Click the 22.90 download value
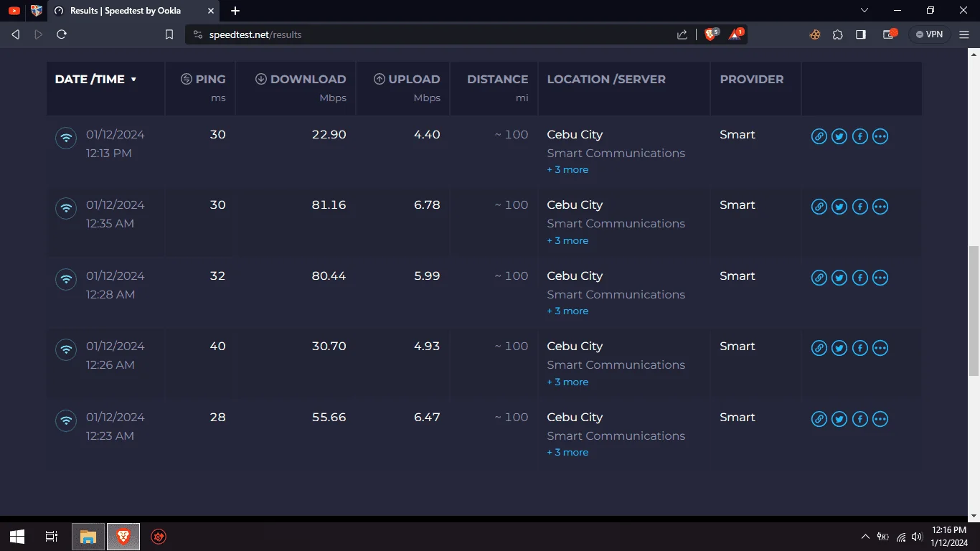The height and width of the screenshot is (551, 980). [329, 135]
